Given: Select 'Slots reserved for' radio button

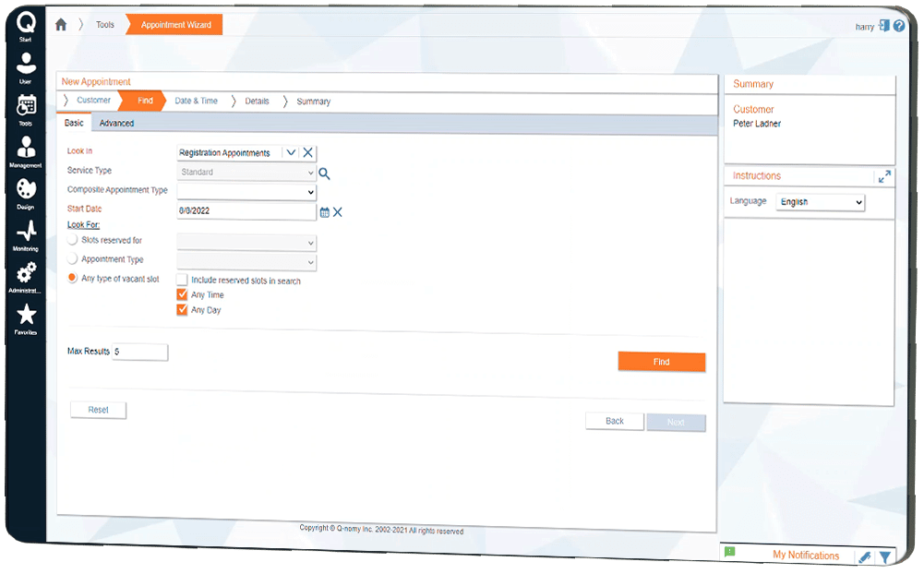Looking at the screenshot, I should click(72, 240).
